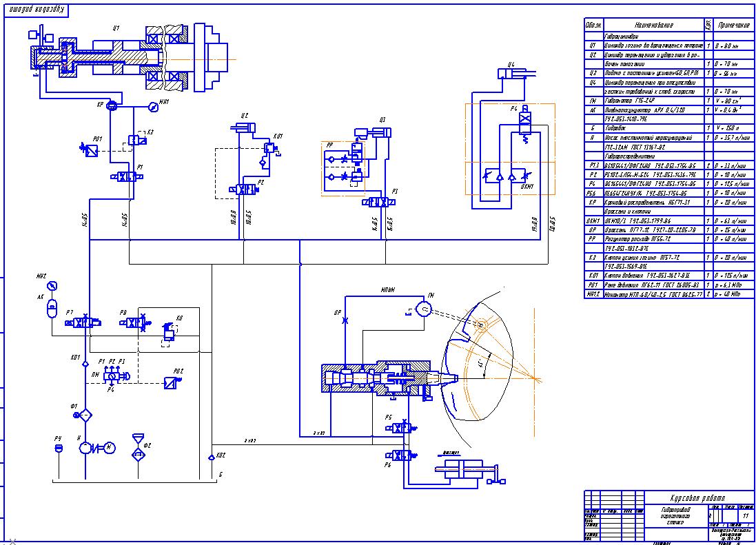Click the P1 distributor valve symbol
The width and height of the screenshot is (756, 545).
[127, 177]
